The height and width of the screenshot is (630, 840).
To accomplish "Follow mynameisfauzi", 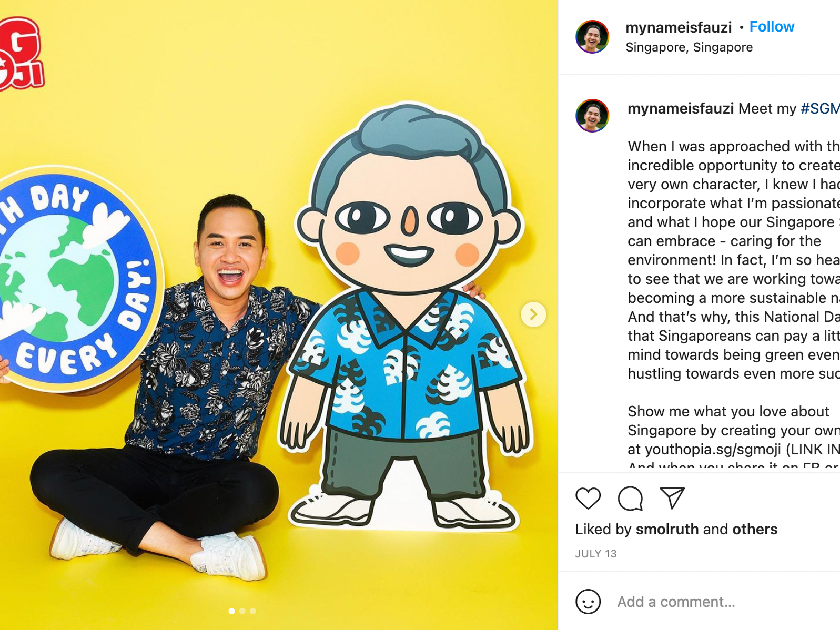I will (772, 27).
